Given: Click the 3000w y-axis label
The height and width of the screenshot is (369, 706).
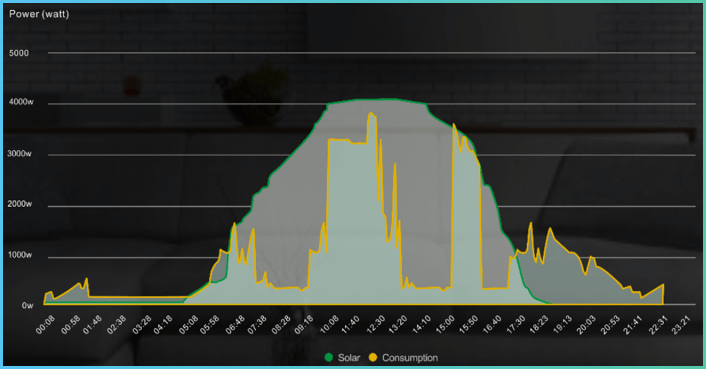Looking at the screenshot, I should click(19, 154).
